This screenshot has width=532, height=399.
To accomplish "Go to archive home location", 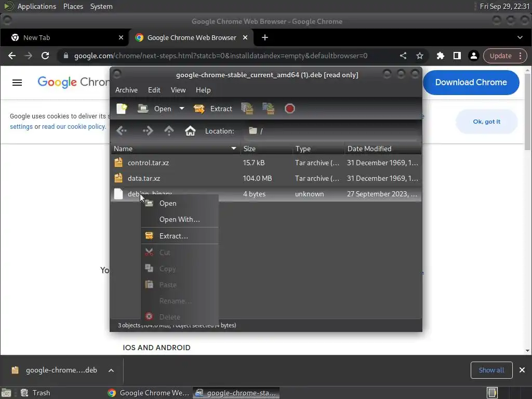I will click(x=190, y=131).
